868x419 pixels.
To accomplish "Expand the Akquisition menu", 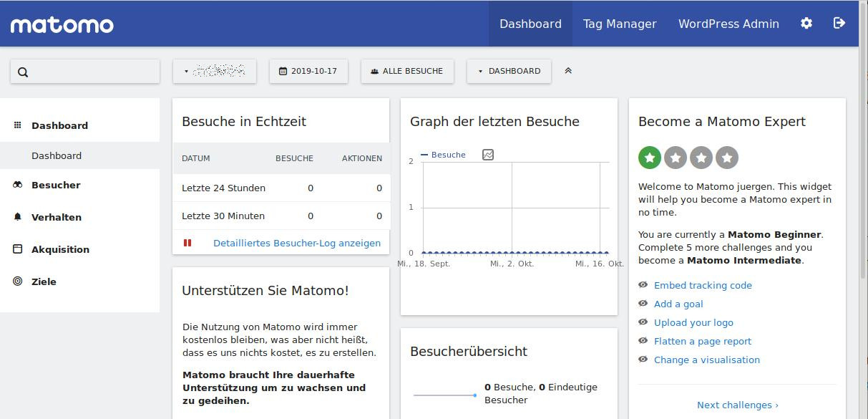I will (60, 249).
